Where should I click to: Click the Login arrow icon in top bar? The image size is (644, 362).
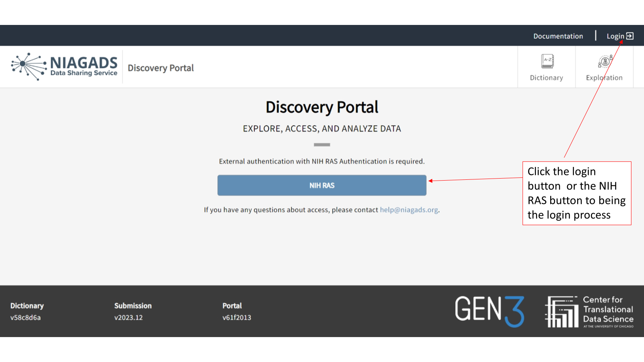point(630,36)
